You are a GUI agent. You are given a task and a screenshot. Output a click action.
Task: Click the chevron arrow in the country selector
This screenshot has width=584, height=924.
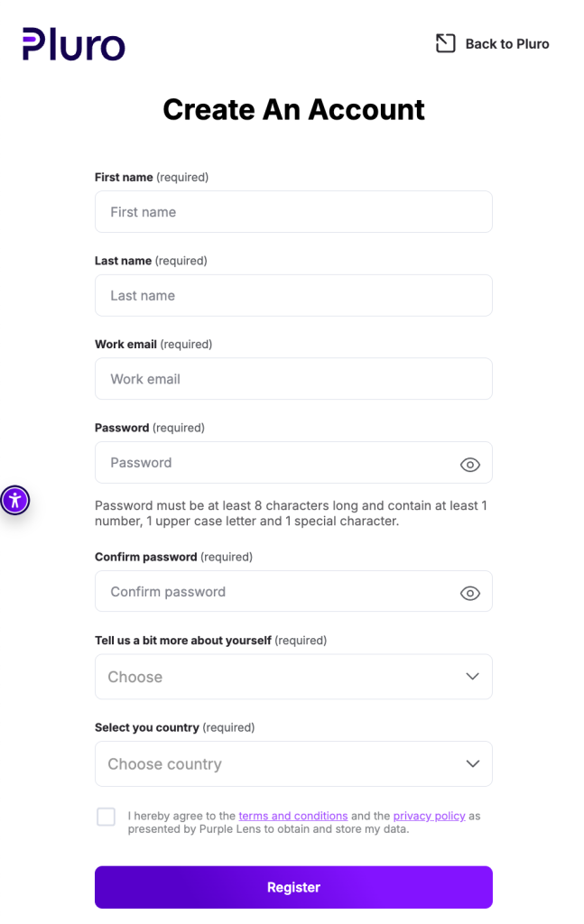pos(472,764)
